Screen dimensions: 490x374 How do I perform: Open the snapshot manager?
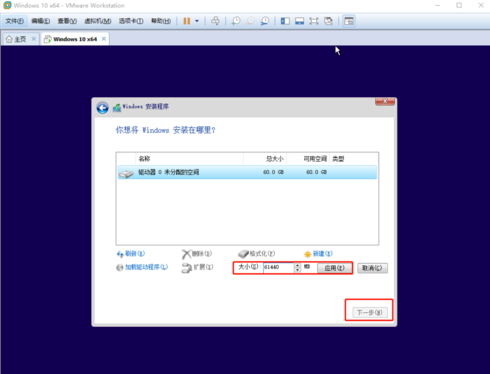pyautogui.click(x=265, y=21)
